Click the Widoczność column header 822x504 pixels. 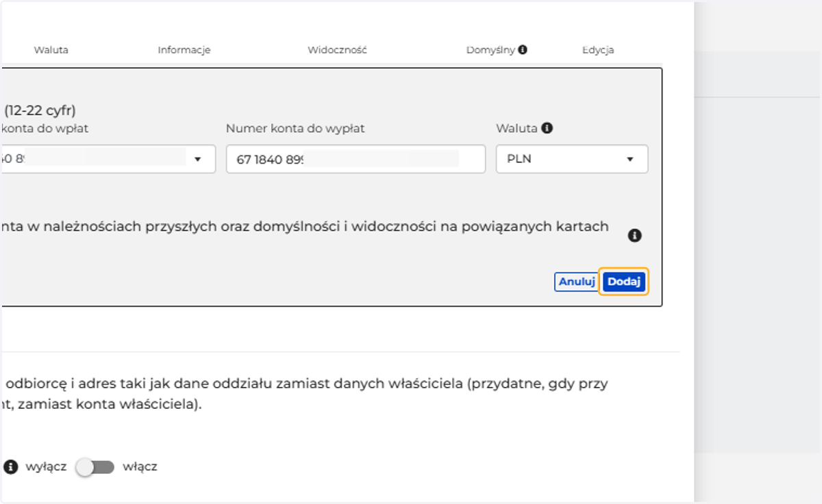338,50
